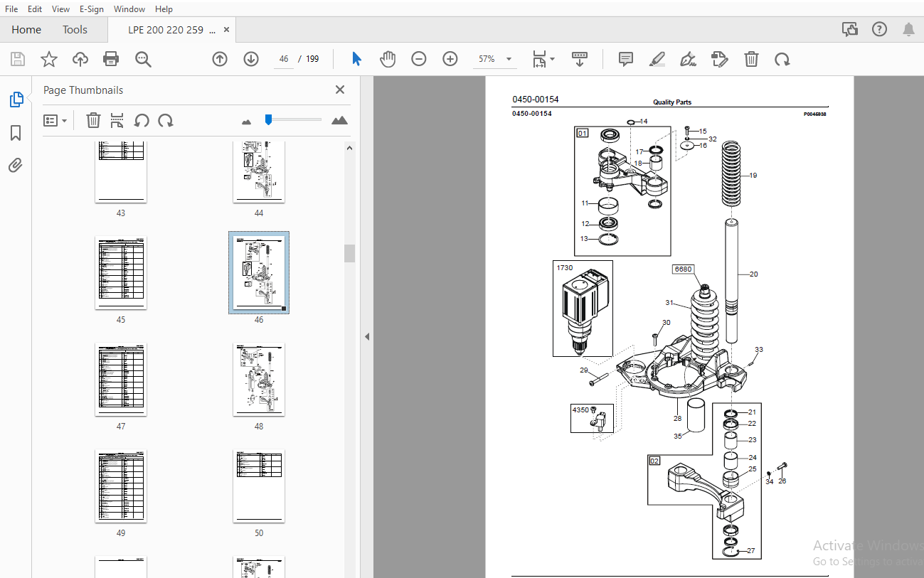Screen dimensions: 924x578
Task: Rotate thumbnail clockwise
Action: coord(166,120)
